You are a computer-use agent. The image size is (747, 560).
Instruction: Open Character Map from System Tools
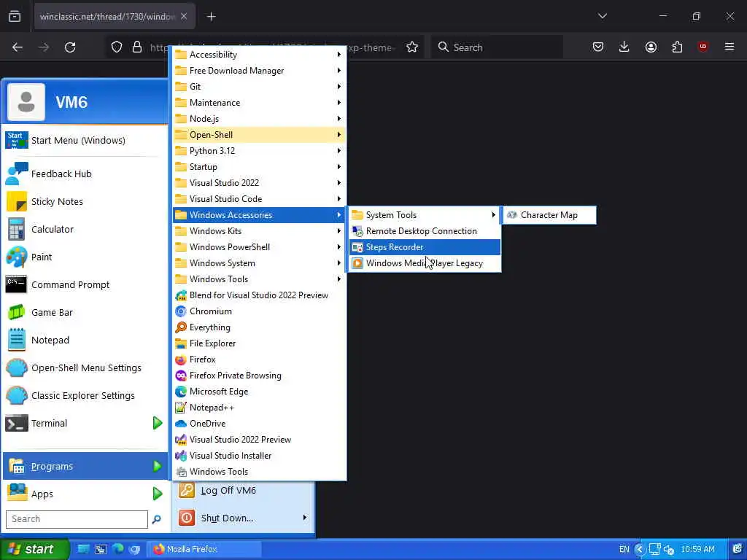pos(549,215)
